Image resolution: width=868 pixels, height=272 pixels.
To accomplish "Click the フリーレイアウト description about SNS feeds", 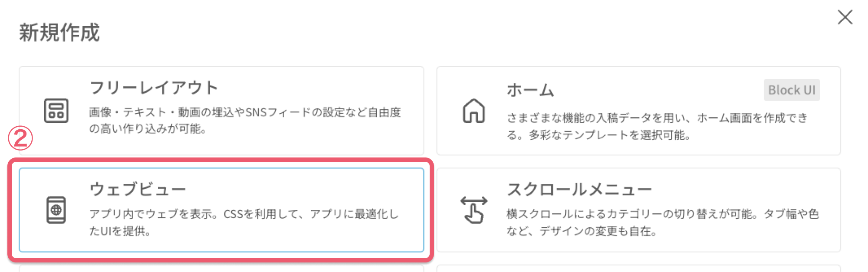I will 245,120.
